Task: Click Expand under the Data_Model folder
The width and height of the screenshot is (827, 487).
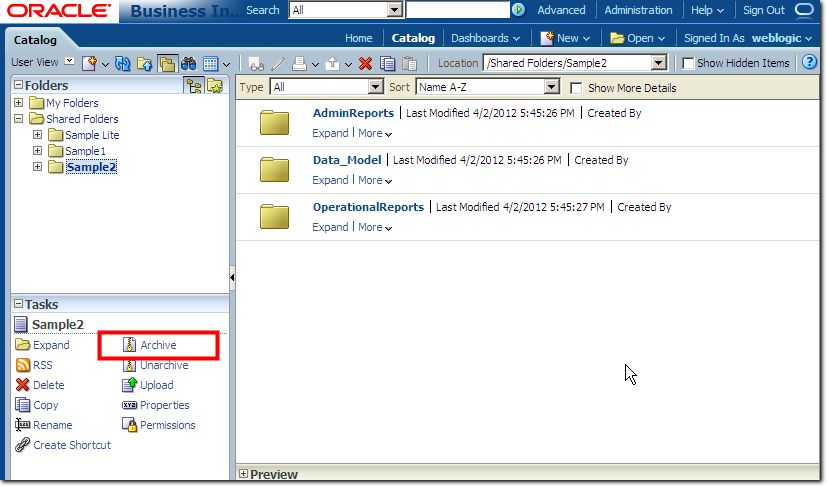Action: [330, 180]
